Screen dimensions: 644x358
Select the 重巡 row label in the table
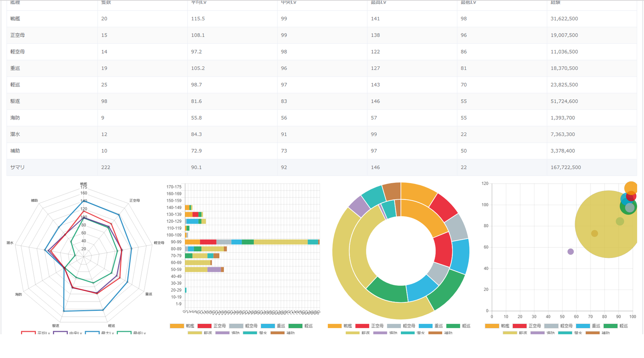[x=15, y=68]
